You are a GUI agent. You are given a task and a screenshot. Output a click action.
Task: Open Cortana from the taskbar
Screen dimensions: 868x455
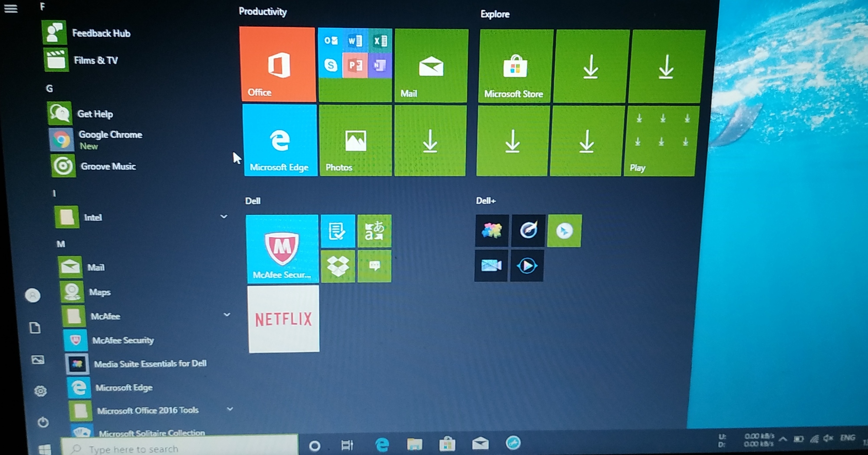tap(315, 445)
